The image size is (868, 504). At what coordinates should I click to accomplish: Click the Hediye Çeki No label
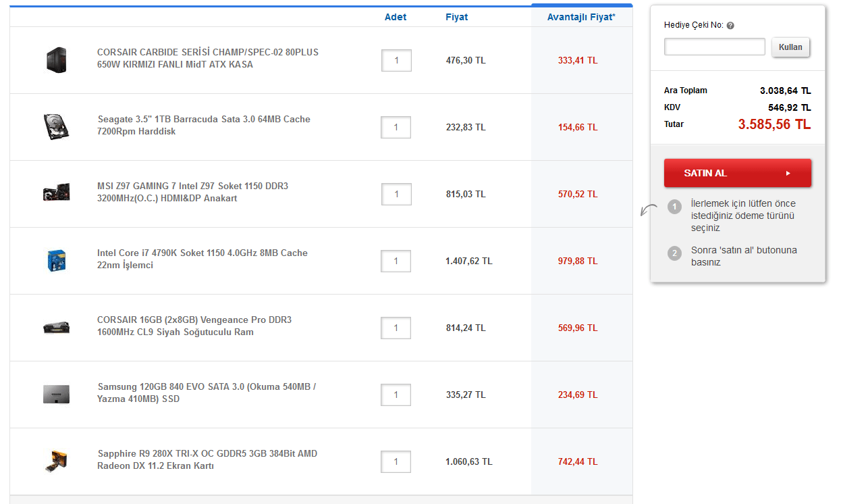tap(694, 25)
